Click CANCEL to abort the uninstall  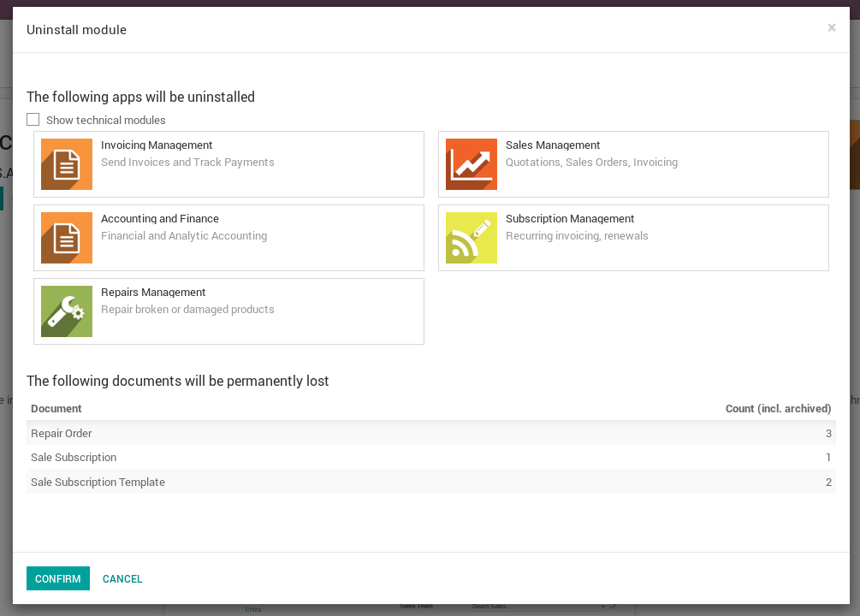122,578
